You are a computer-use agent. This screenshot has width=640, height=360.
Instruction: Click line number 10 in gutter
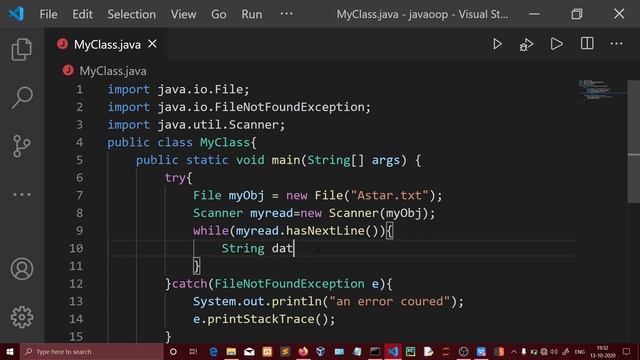coord(76,248)
